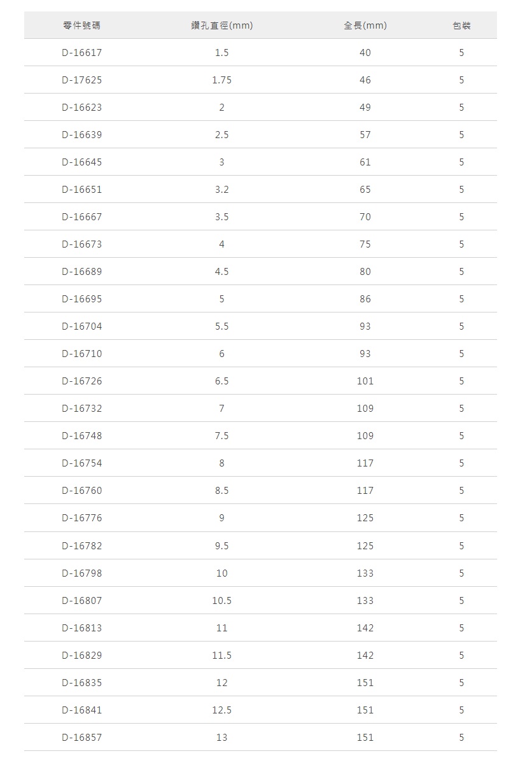Click the D-16798 part number
Viewport: 532px width, 765px height.
tap(81, 573)
